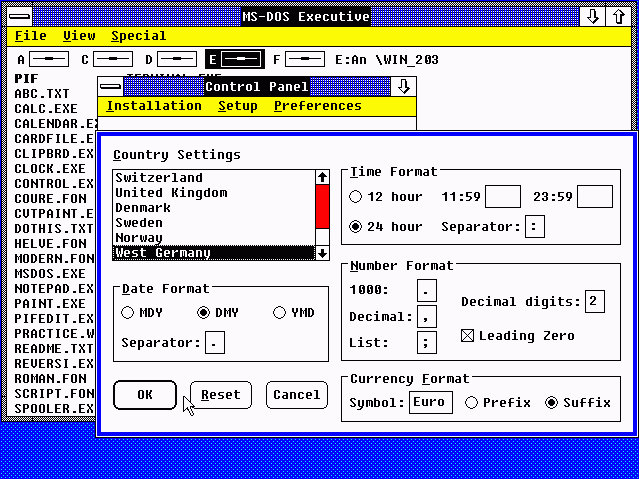Click the Decimal digits field
Viewport: 639px width, 479px height.
[595, 302]
